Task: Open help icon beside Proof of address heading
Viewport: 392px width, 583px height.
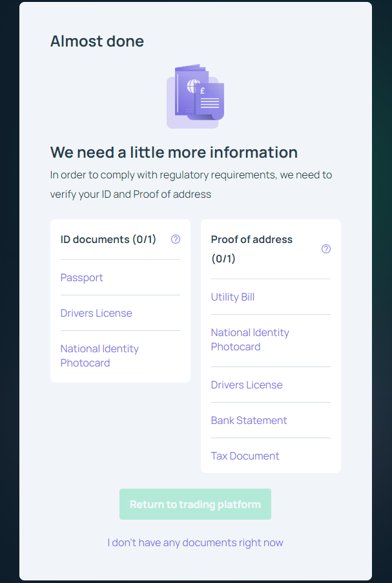Action: 326,249
